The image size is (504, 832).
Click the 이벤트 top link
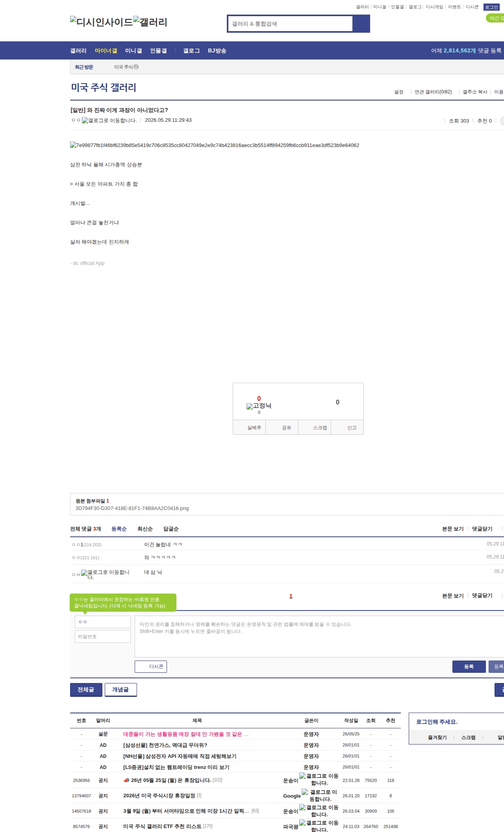[x=454, y=7]
